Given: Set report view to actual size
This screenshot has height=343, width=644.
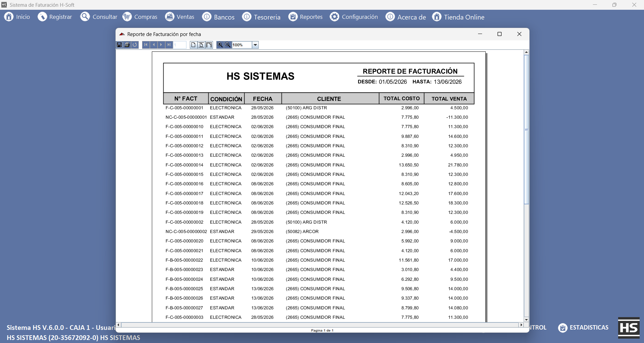Looking at the screenshot, I should 194,45.
